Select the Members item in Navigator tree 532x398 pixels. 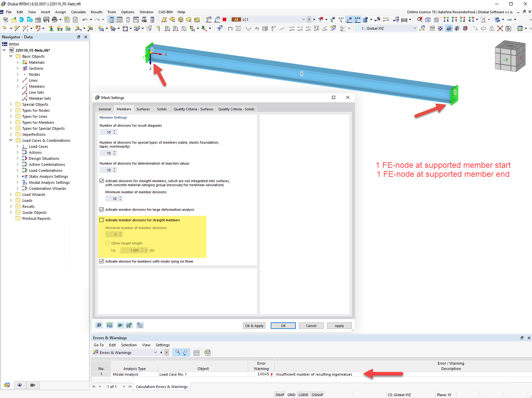37,86
